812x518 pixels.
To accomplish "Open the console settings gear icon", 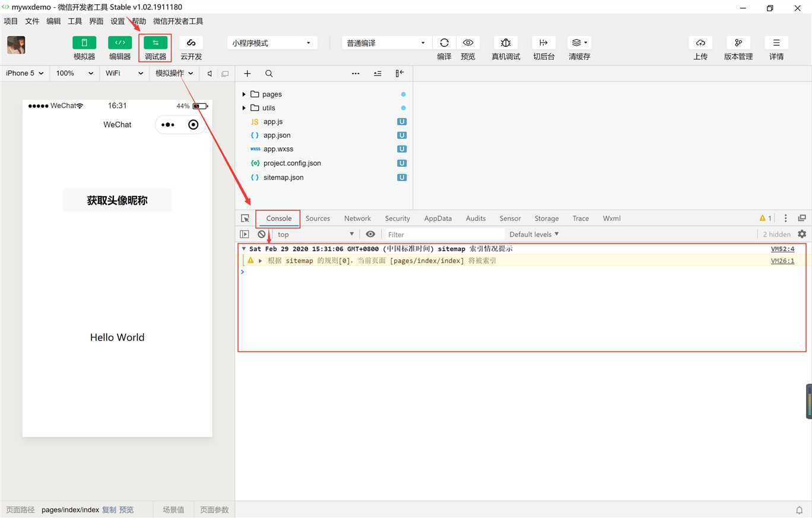I will [802, 234].
